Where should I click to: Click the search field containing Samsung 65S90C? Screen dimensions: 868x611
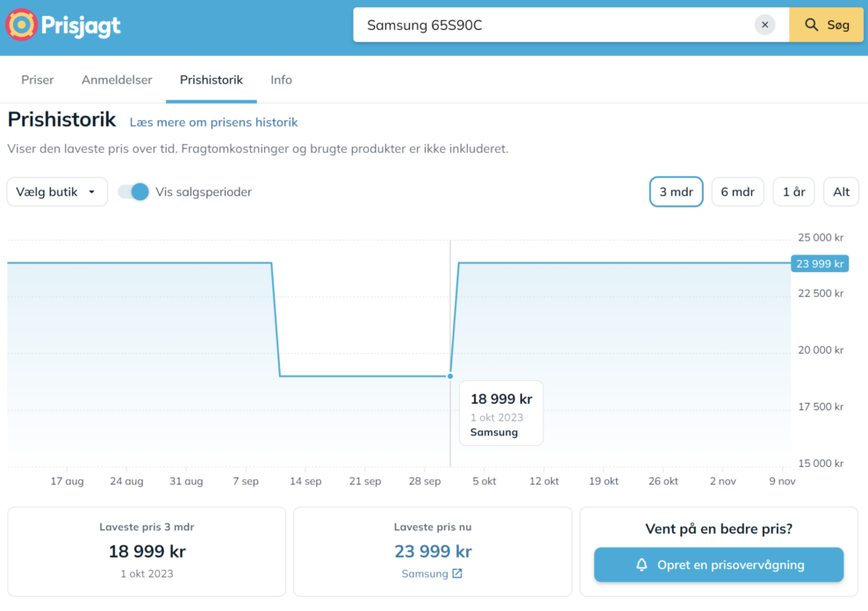[x=553, y=25]
